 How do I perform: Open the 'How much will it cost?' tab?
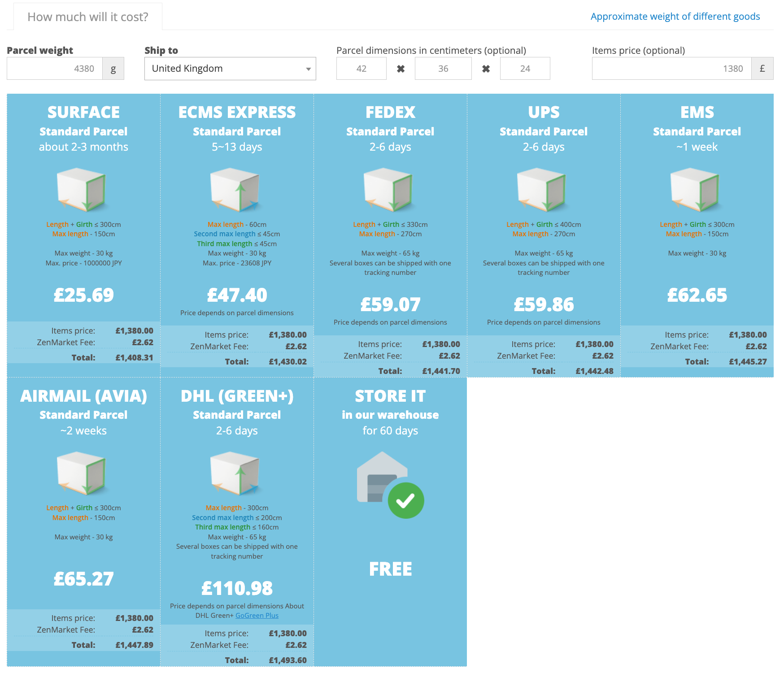88,17
